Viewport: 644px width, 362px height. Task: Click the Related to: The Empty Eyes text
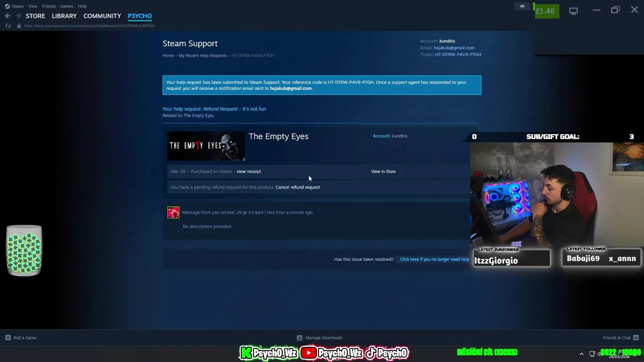click(188, 116)
